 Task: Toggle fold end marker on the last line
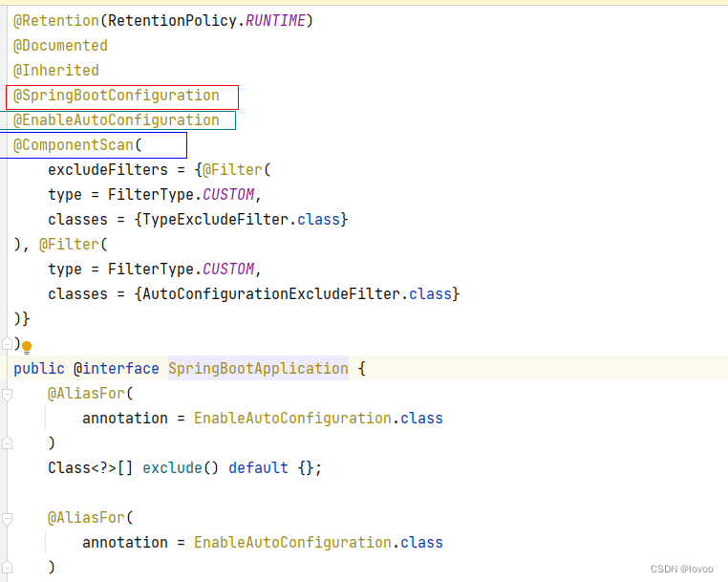pos(7,567)
